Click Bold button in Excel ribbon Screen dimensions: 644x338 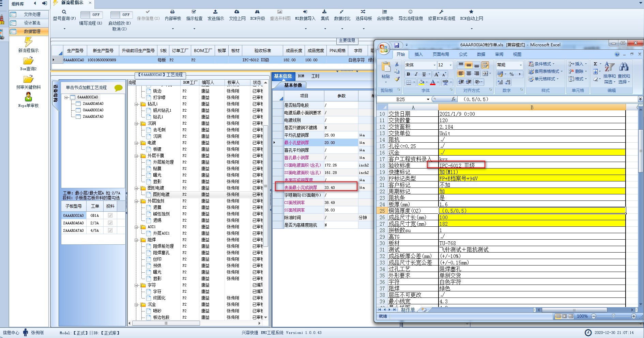[408, 74]
